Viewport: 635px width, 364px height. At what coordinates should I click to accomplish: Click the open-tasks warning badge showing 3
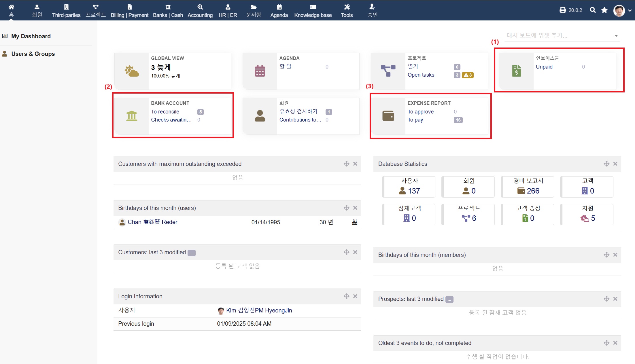(468, 75)
